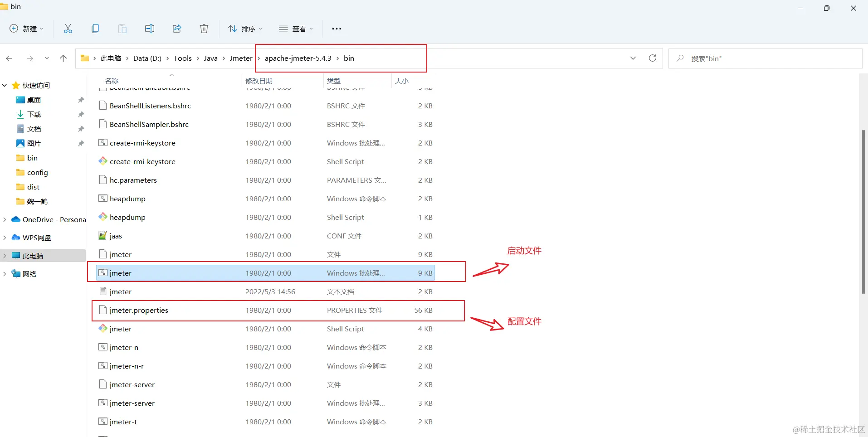Open the 排序 sort dropdown
This screenshot has width=868, height=437.
[245, 29]
